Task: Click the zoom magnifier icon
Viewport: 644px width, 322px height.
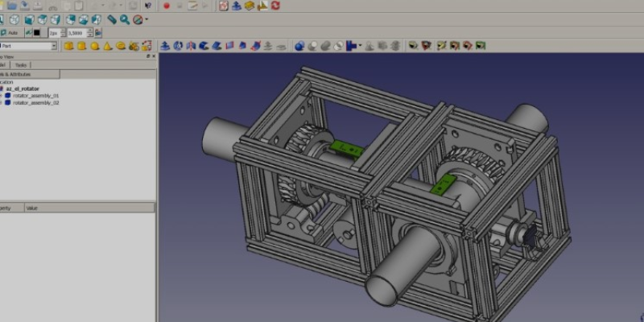Action: [x=125, y=19]
